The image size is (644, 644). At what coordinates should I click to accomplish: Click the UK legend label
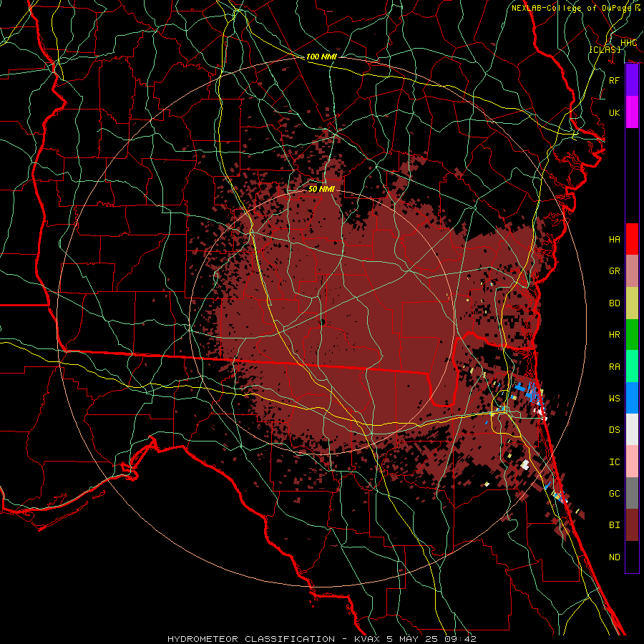tap(614, 113)
